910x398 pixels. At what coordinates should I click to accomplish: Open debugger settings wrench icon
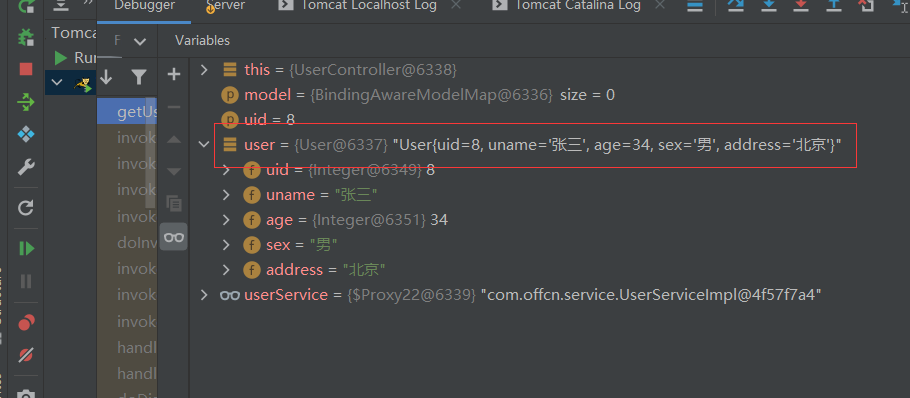click(x=26, y=168)
